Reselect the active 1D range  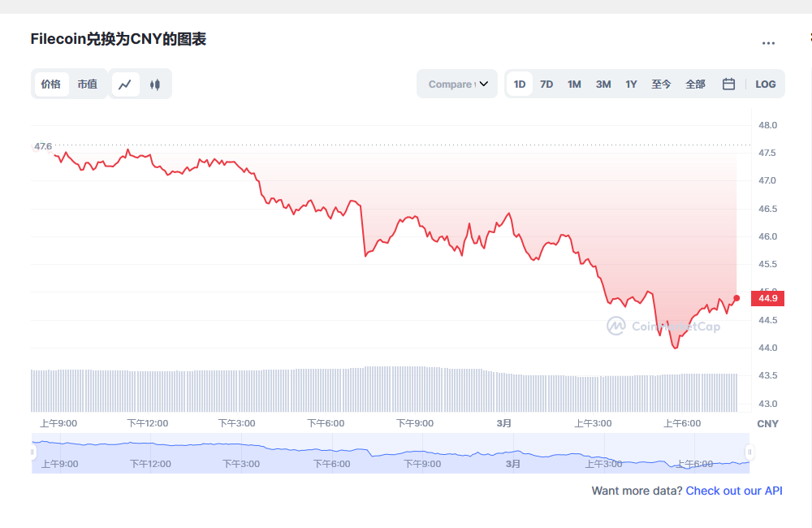tap(520, 84)
